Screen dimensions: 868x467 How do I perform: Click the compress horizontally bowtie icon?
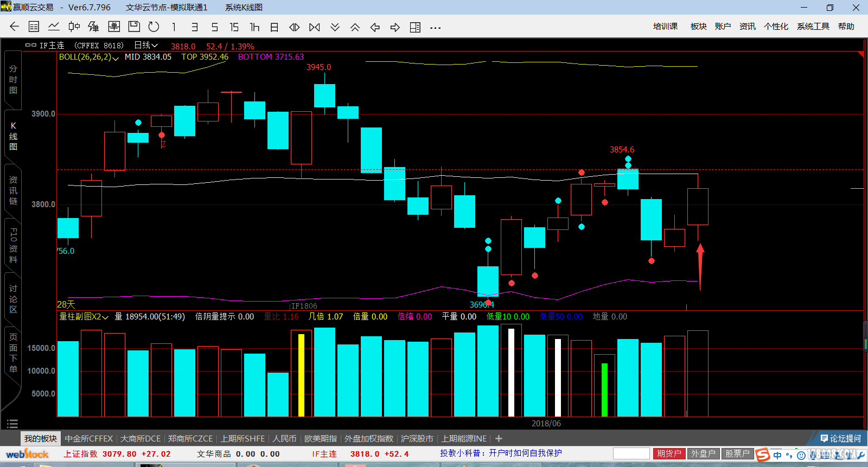click(315, 27)
